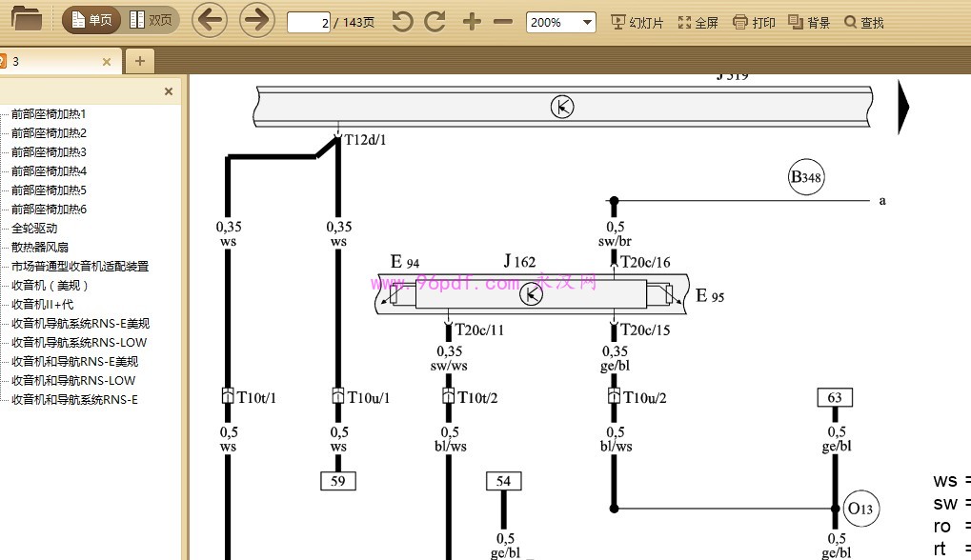Click the E 94 component label
971x560 pixels.
pos(405,262)
